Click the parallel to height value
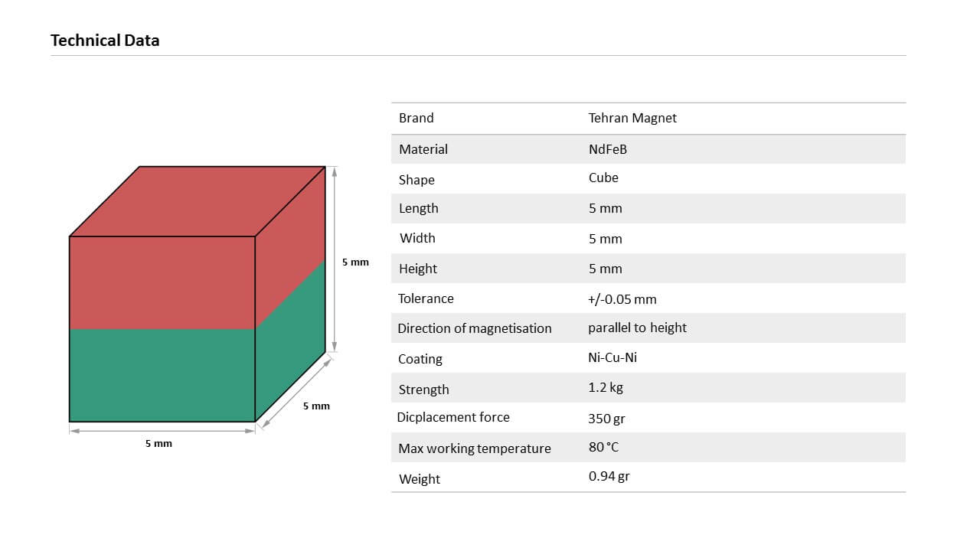 [x=637, y=328]
